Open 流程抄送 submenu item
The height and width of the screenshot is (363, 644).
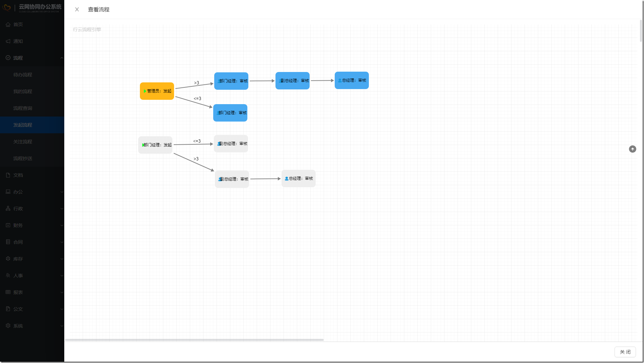[x=32, y=158]
